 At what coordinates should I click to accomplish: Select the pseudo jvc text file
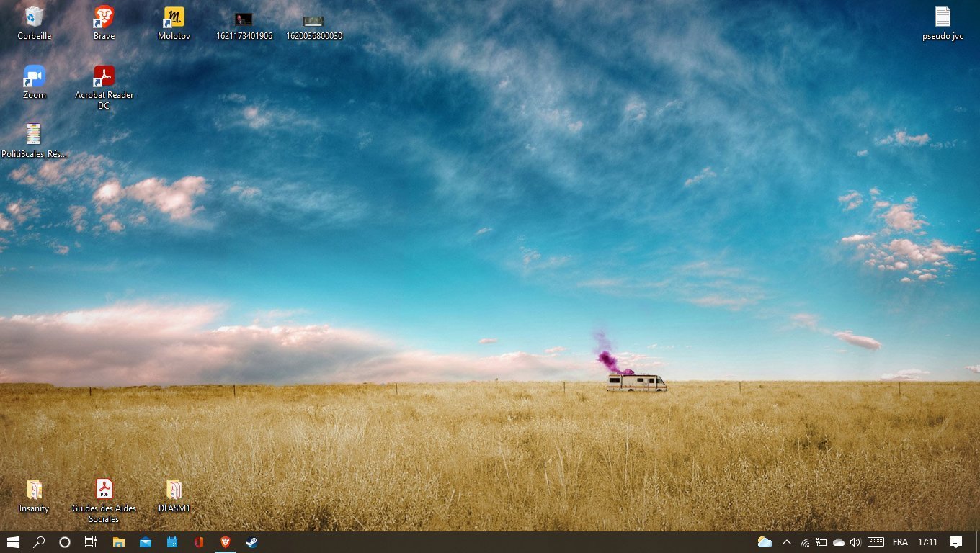(x=943, y=22)
